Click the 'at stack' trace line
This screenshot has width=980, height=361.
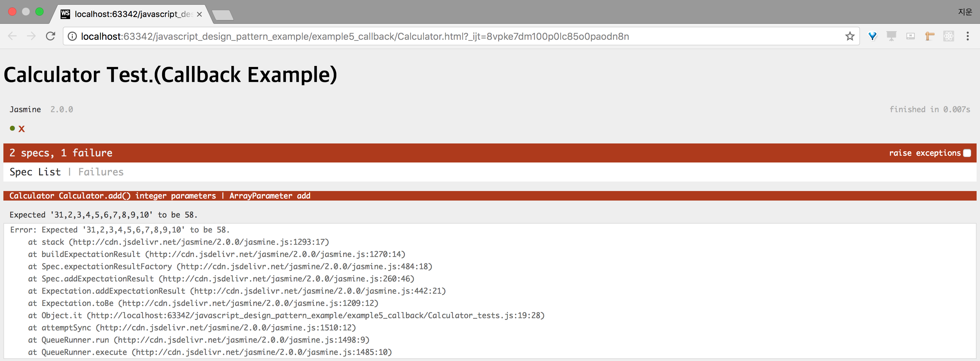tap(178, 242)
